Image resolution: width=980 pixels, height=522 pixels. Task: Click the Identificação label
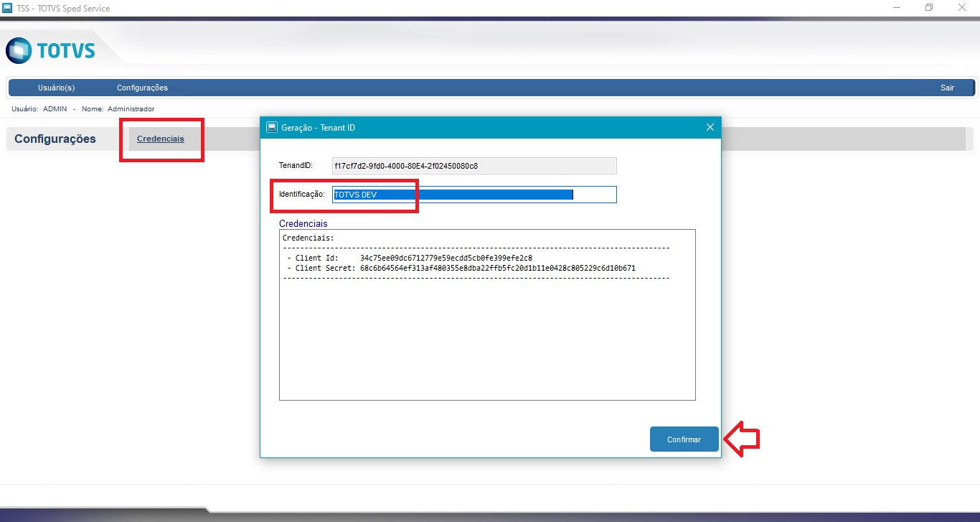(x=302, y=195)
